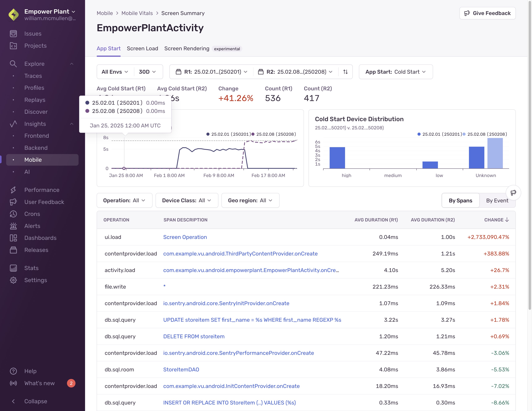Open Empower Plant organization menu
Image resolution: width=532 pixels, height=411 pixels.
[50, 15]
